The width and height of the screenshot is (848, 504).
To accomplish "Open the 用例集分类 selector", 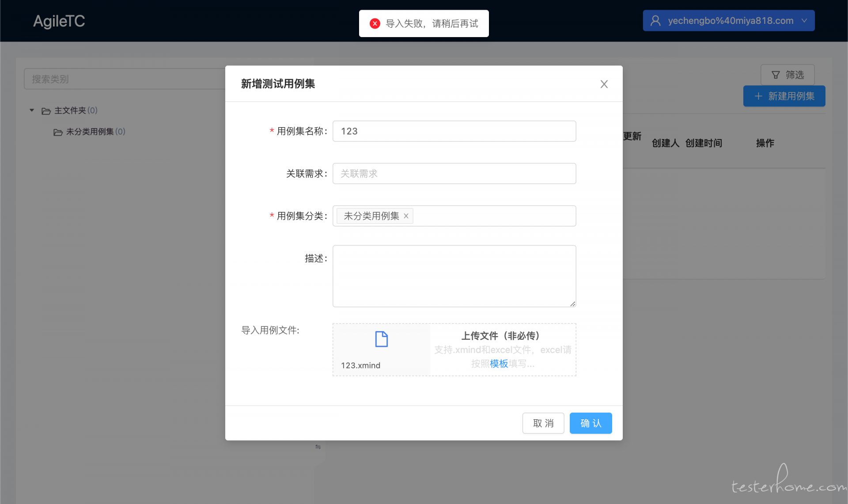I will (454, 216).
